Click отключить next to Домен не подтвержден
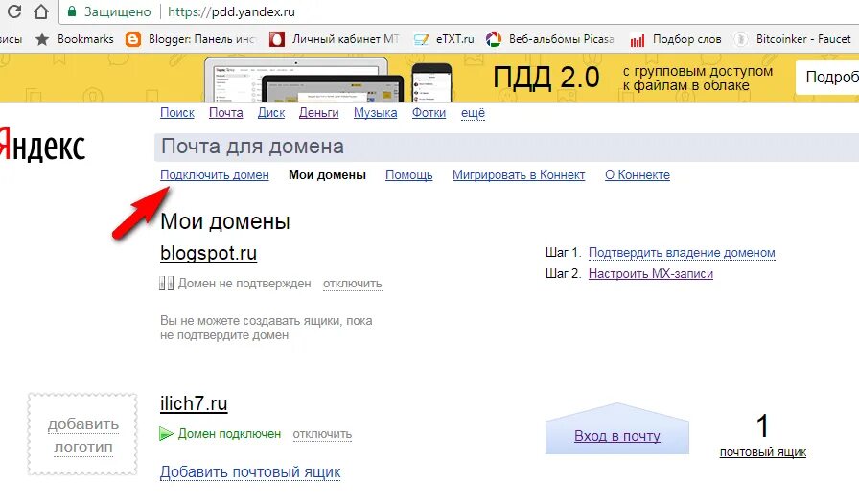This screenshot has width=859, height=504. pos(352,284)
